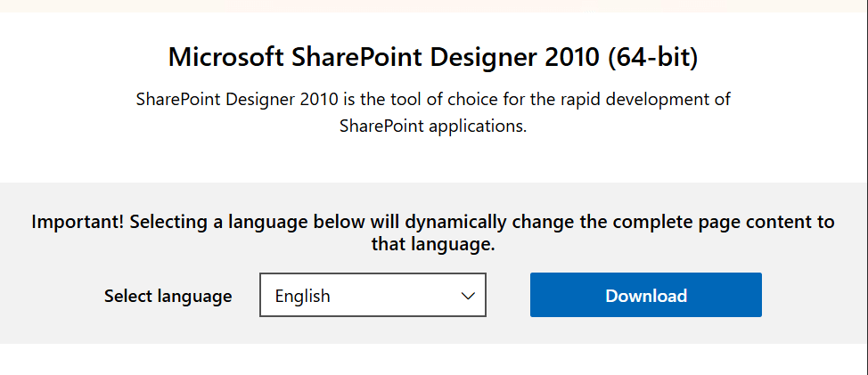Click the SharePoint Designer description's first line
Viewport: 868px width, 375px height.
tap(433, 100)
